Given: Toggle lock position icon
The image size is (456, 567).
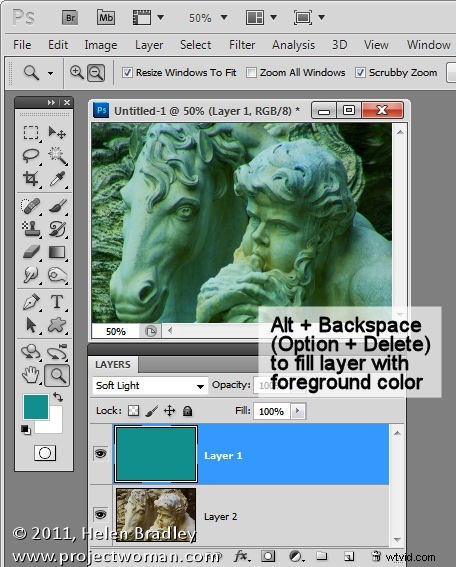Looking at the screenshot, I should click(x=170, y=411).
